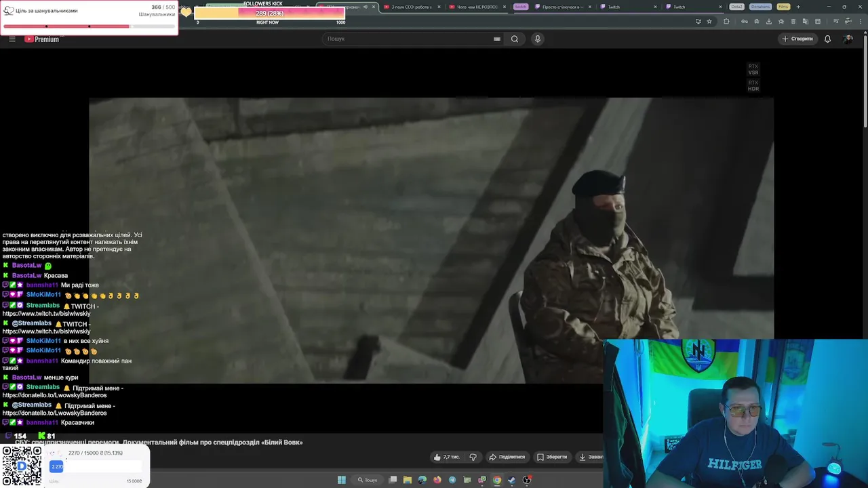This screenshot has height=488, width=868.
Task: Open the Windows Start menu
Action: pyautogui.click(x=342, y=480)
